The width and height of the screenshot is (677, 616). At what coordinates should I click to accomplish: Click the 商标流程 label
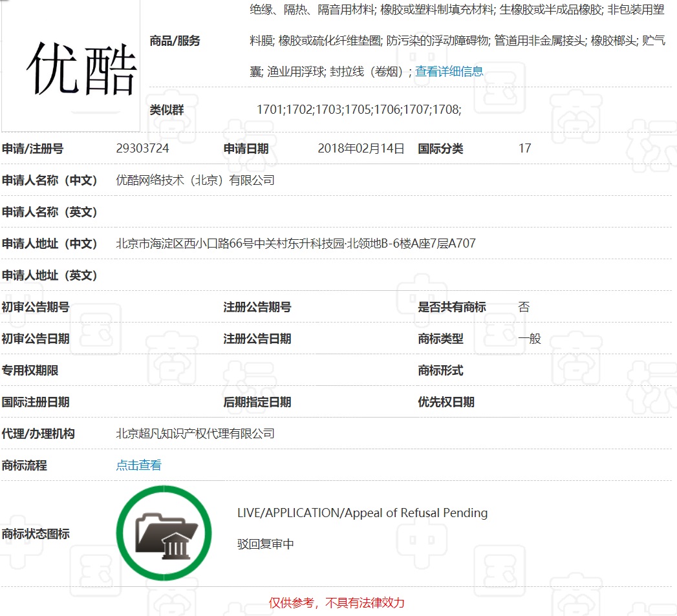click(x=24, y=465)
